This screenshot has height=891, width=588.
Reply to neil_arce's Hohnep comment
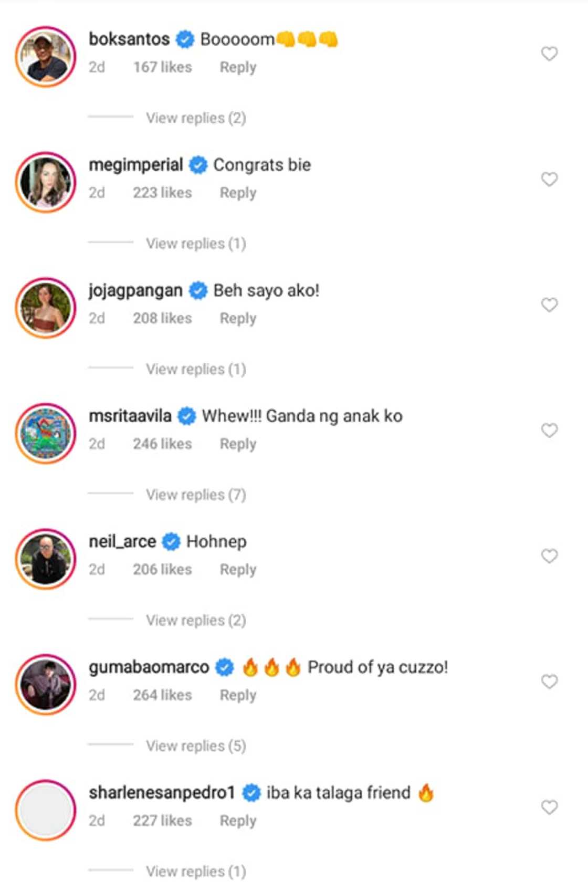238,570
